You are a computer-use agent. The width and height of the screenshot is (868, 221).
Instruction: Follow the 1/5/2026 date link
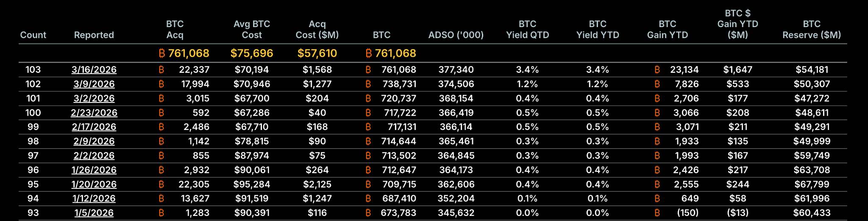pyautogui.click(x=94, y=213)
